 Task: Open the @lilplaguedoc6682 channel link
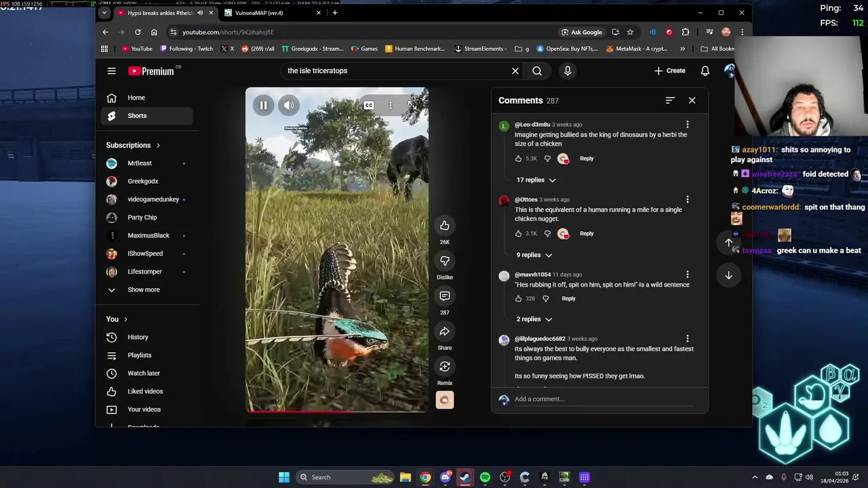540,339
